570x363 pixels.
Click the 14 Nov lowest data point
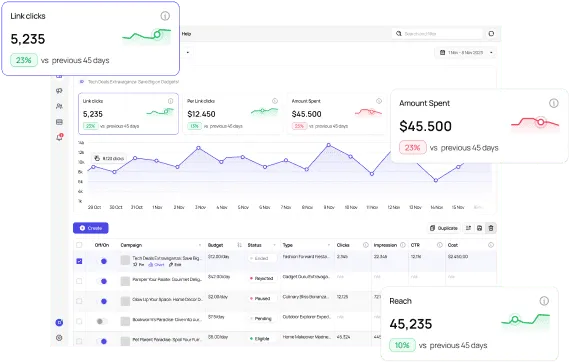pos(436,180)
